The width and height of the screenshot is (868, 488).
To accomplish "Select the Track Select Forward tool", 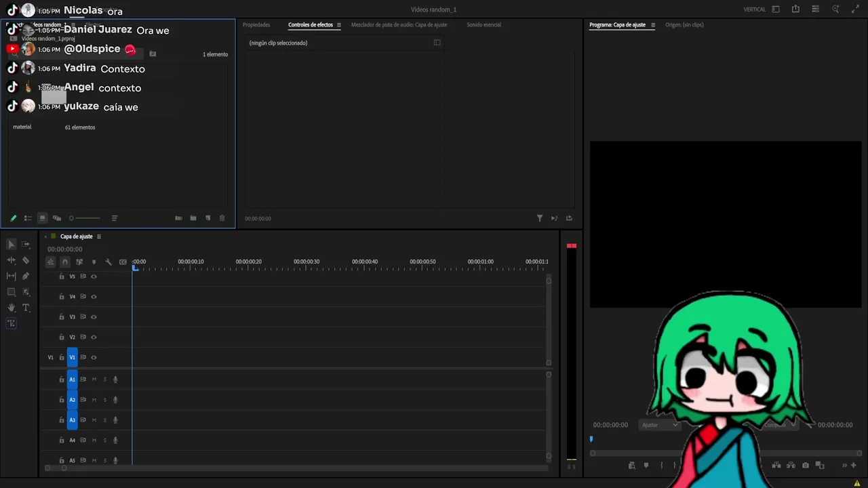I will (26, 244).
